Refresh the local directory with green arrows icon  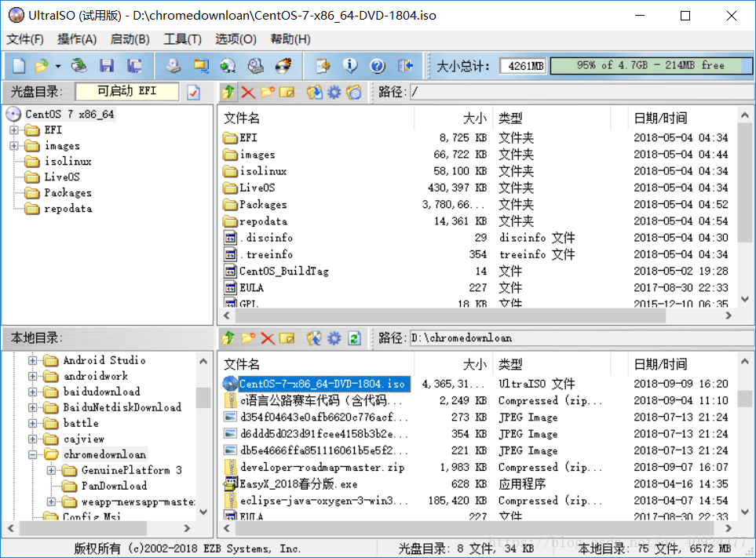point(354,338)
